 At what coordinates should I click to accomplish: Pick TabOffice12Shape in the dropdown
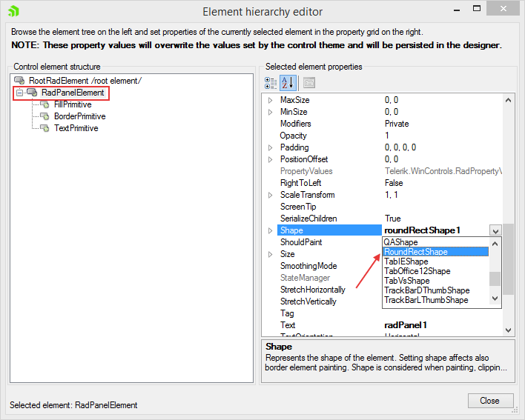[435, 271]
